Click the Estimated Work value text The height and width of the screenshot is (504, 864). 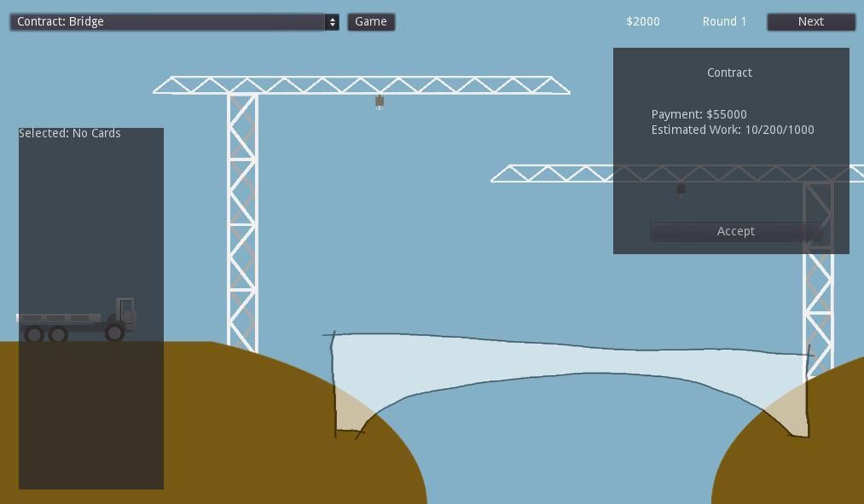coord(780,130)
